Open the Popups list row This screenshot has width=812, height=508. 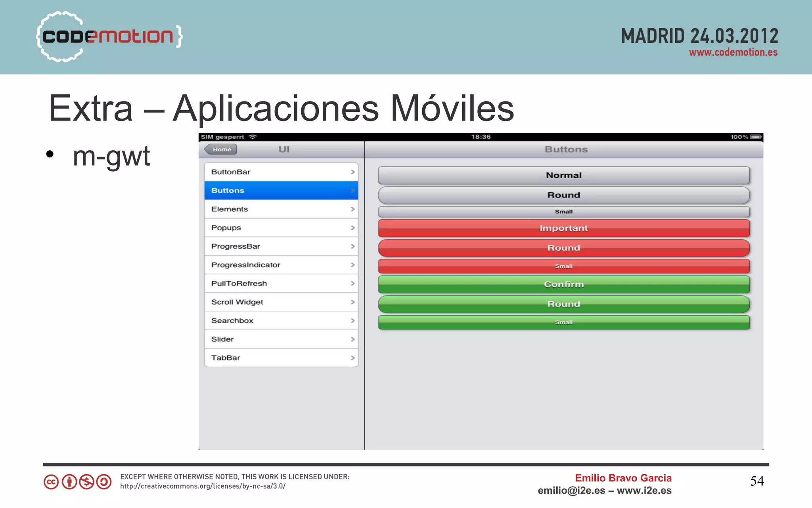click(x=281, y=228)
